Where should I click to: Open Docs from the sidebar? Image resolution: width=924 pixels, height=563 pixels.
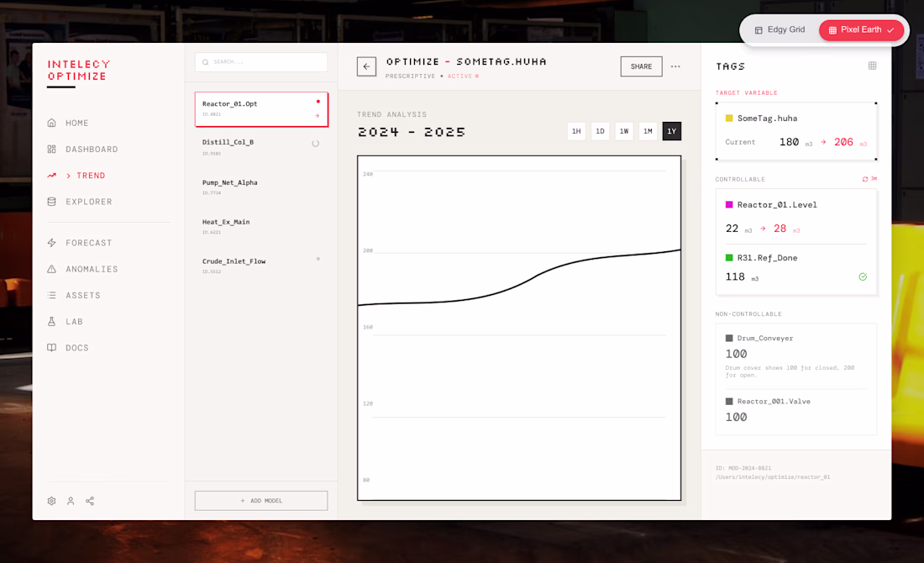click(76, 348)
